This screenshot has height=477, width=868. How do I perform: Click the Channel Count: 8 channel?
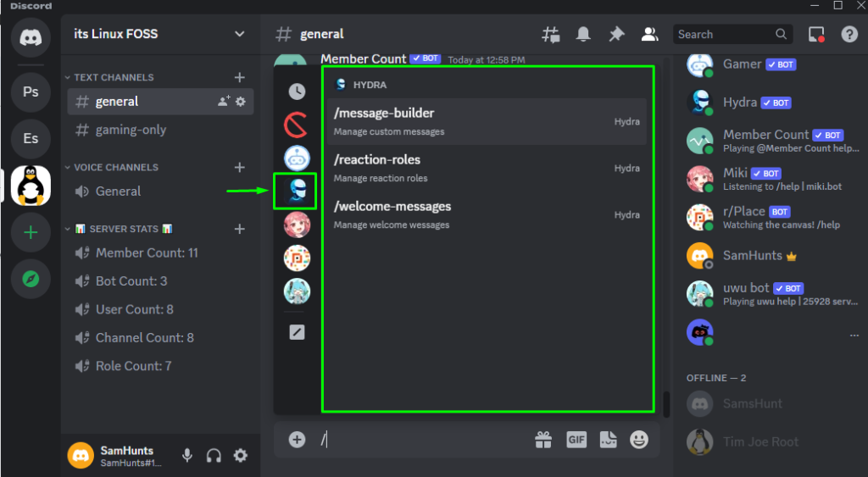(160, 337)
